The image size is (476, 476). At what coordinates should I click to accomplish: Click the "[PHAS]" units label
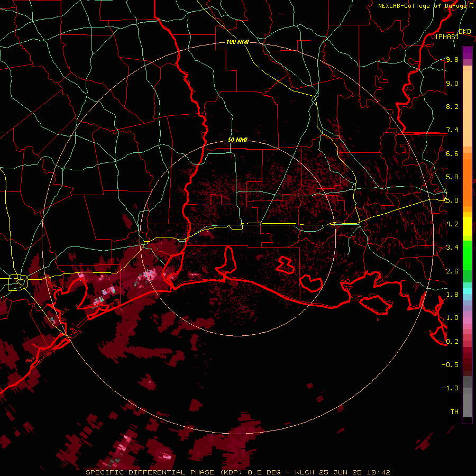point(447,36)
